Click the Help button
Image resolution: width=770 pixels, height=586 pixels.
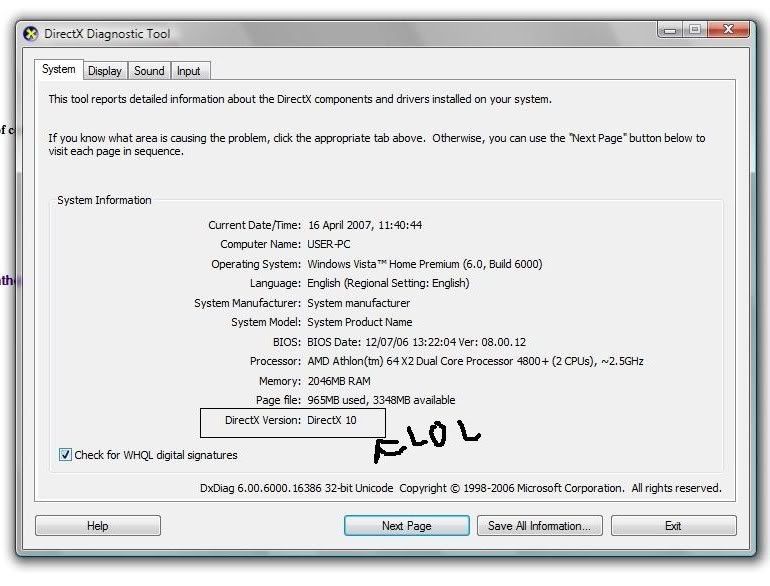tap(98, 526)
